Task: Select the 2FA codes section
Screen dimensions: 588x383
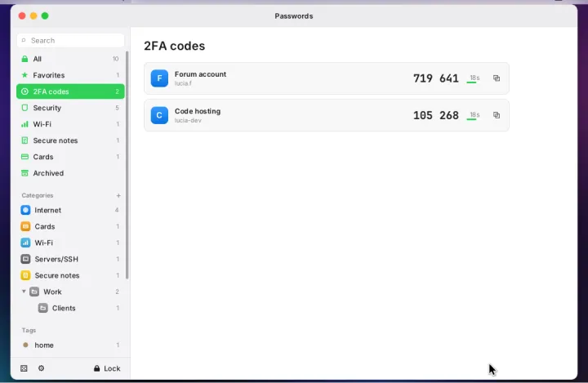Action: pos(70,91)
